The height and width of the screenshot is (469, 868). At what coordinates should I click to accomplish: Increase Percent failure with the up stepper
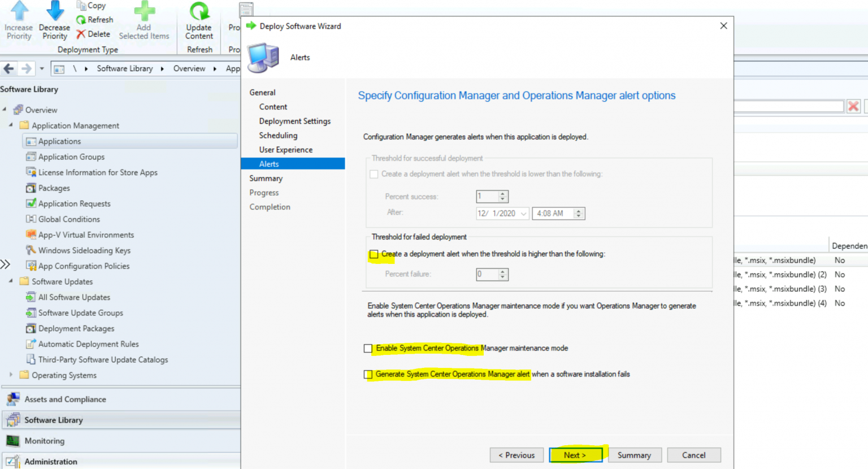click(x=504, y=272)
